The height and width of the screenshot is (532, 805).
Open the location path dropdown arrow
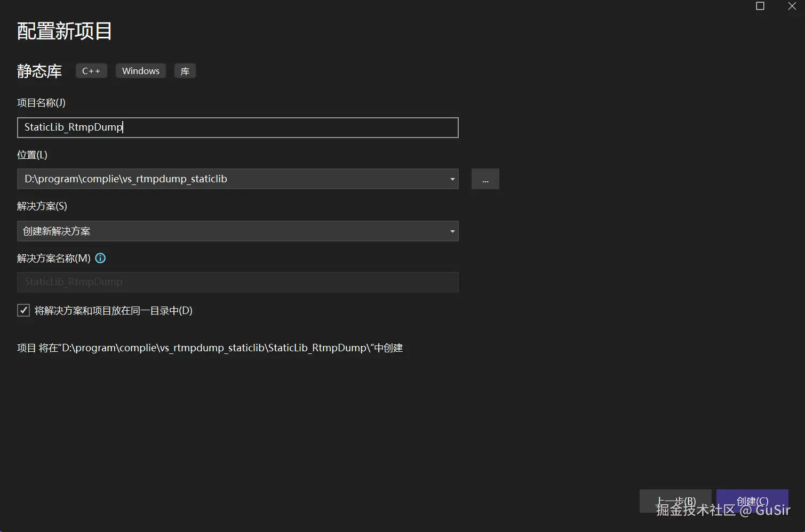coord(452,179)
